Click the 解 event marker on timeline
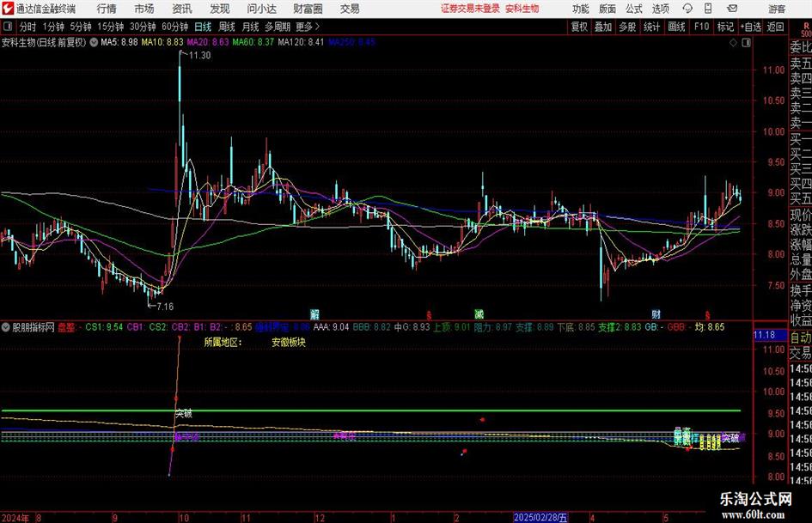Image resolution: width=812 pixels, height=523 pixels. click(314, 314)
